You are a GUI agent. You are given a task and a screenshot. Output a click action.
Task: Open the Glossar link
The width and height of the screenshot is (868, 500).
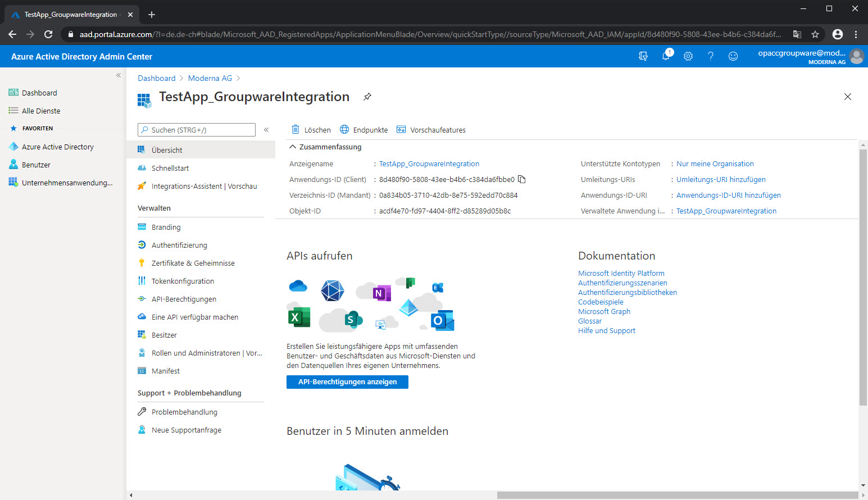pyautogui.click(x=590, y=321)
